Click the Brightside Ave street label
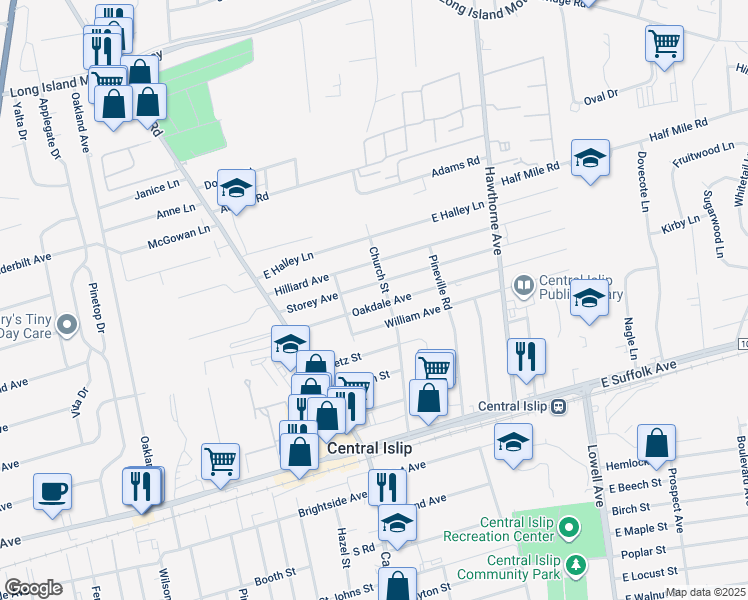Viewport: 748px width, 600px height. [332, 505]
